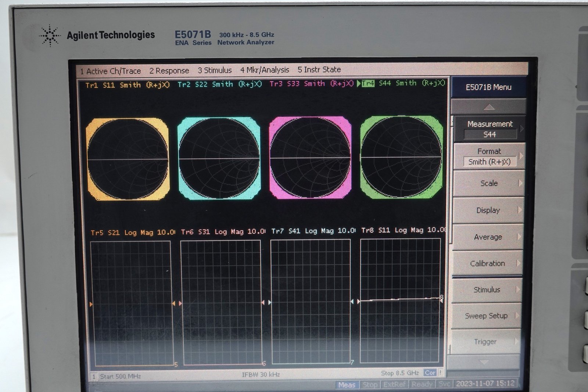Click the date and time display
Viewport: 588px width, 392px height.
[x=485, y=383]
